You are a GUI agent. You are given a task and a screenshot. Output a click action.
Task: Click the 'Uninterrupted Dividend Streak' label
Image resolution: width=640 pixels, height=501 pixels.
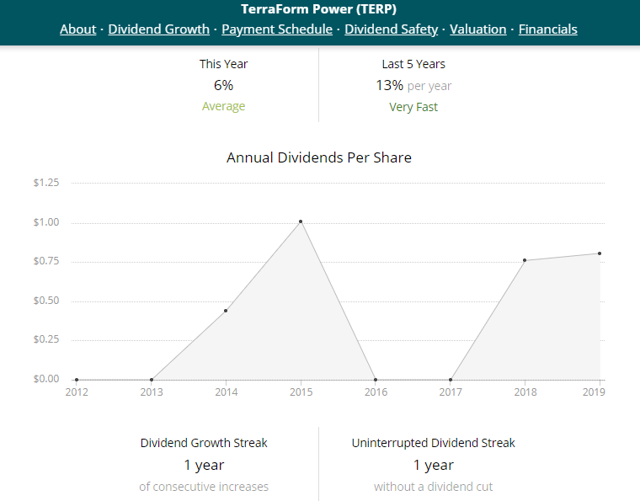[x=433, y=443]
